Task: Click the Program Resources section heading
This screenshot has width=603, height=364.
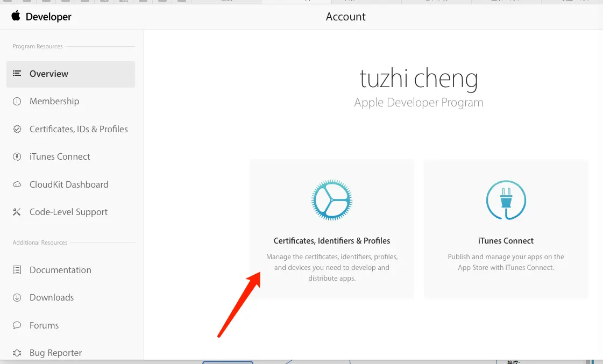Action: coord(37,47)
